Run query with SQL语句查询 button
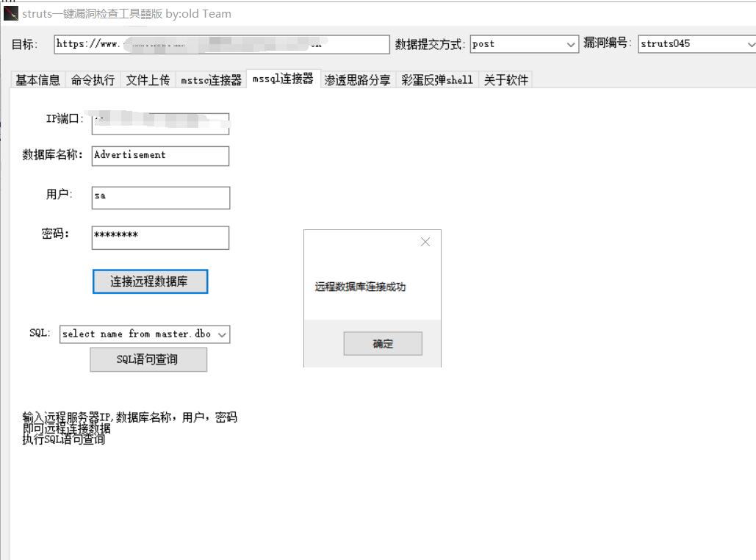 pos(148,359)
